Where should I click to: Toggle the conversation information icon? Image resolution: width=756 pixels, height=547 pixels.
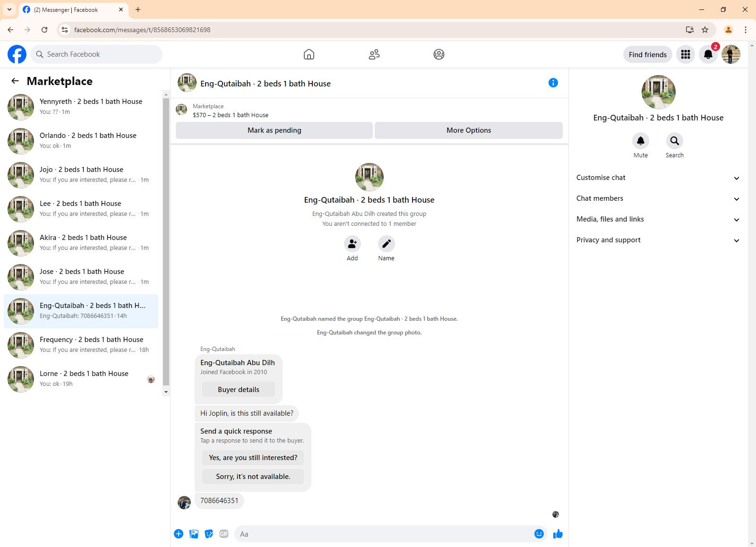[x=553, y=83]
